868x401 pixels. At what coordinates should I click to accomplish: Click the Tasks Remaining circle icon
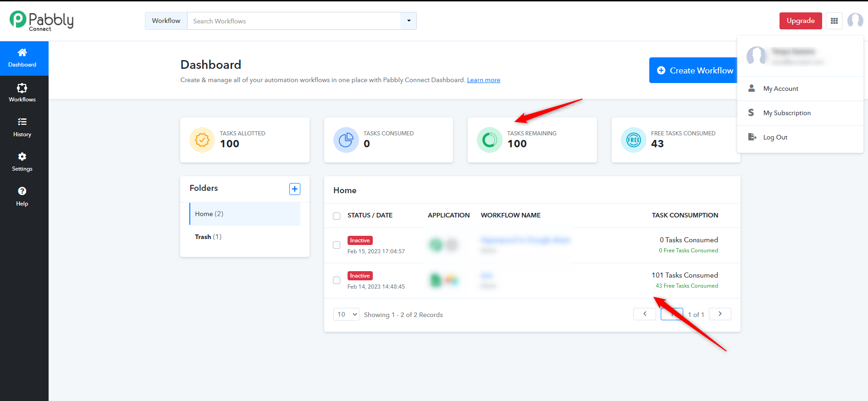pos(490,140)
